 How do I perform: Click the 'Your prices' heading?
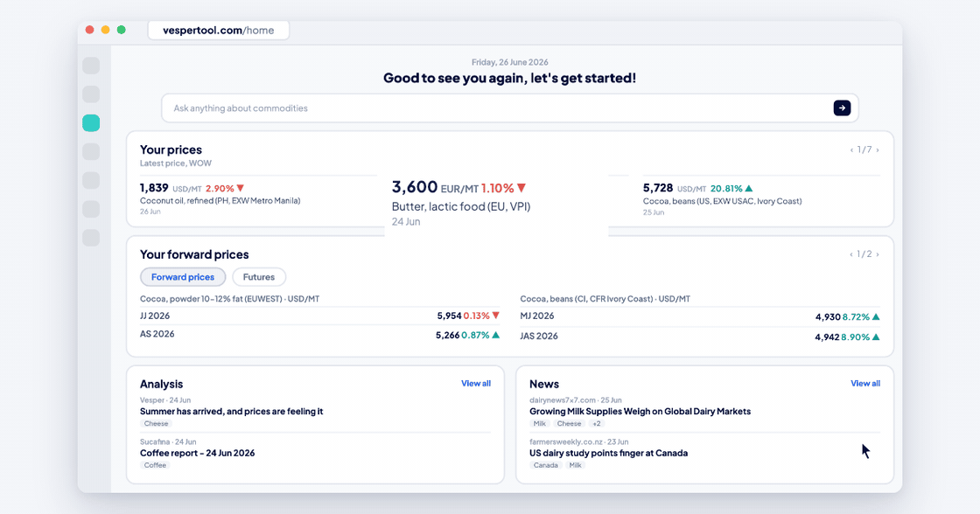click(x=171, y=149)
